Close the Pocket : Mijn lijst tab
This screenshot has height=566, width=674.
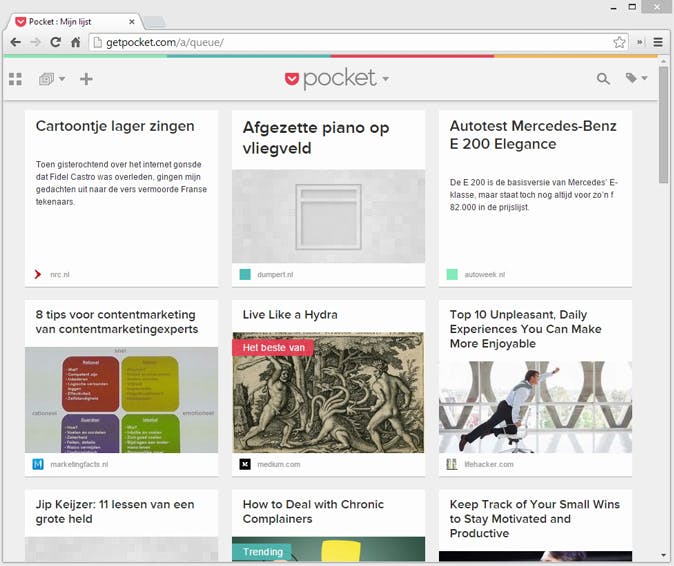(x=132, y=21)
